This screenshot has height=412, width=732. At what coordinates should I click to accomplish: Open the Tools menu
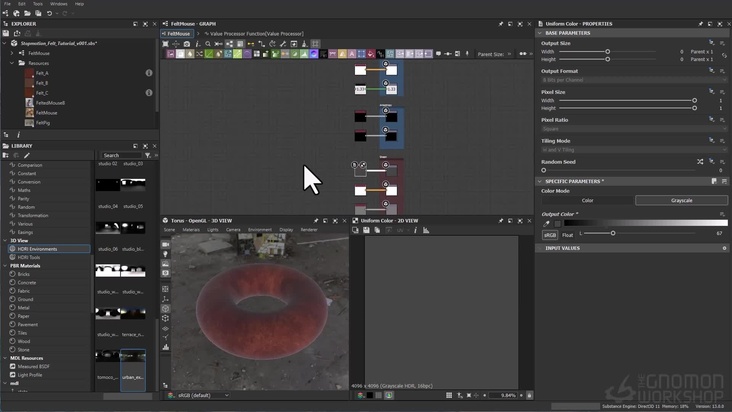click(x=38, y=4)
